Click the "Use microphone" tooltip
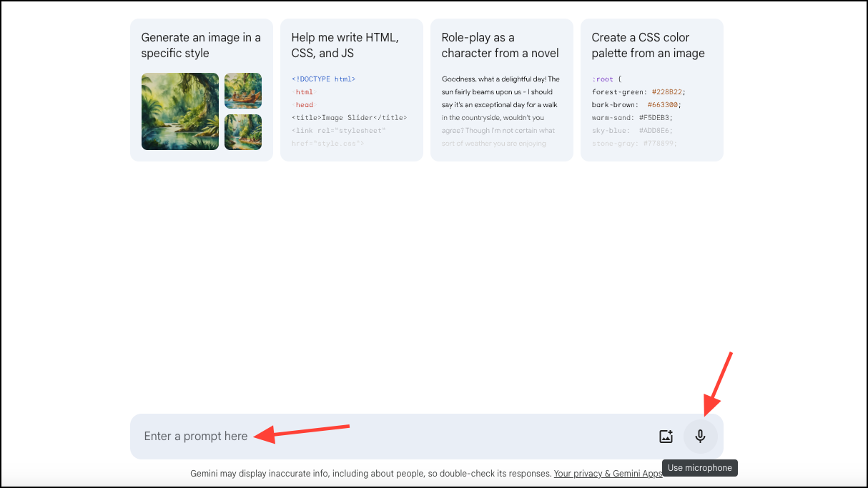The height and width of the screenshot is (488, 868). [700, 468]
